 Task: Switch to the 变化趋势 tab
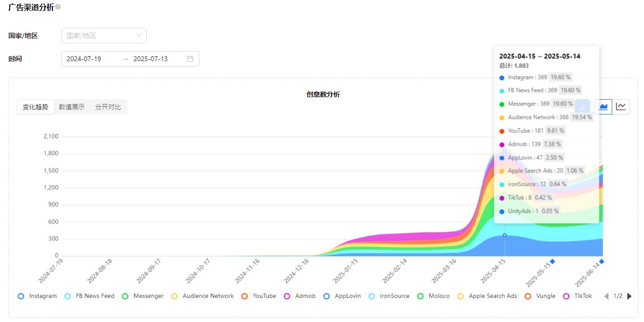(x=36, y=107)
